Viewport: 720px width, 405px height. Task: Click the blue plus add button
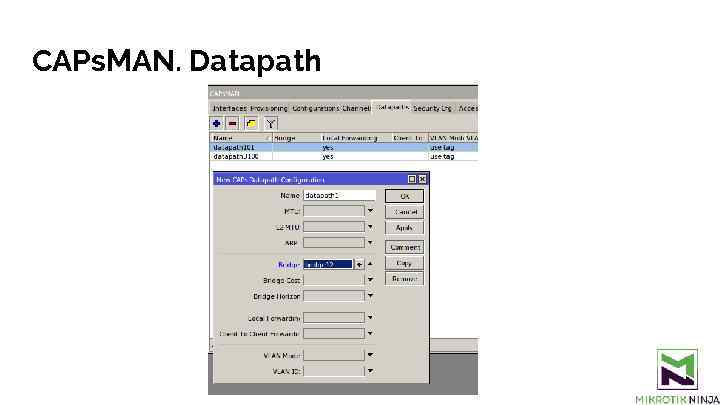point(217,124)
